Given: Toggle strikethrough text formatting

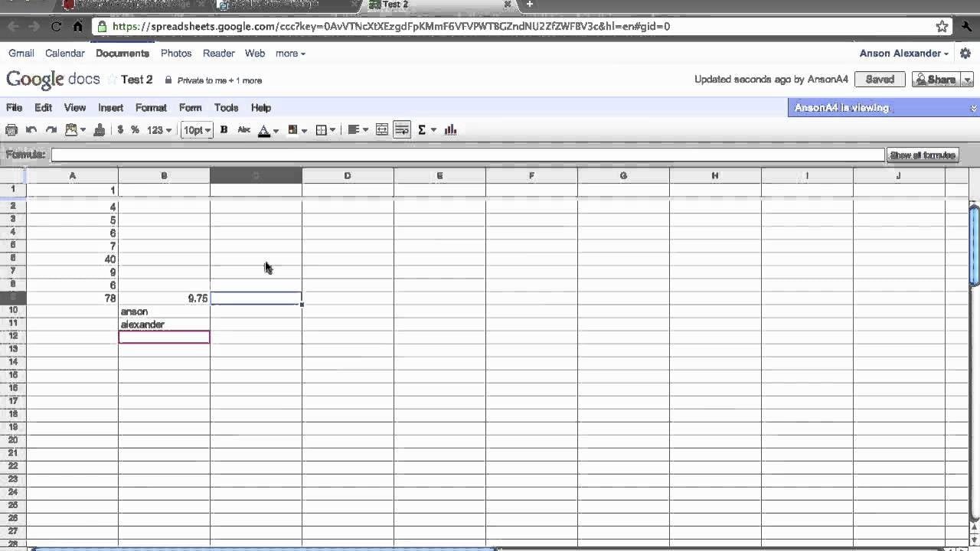Looking at the screenshot, I should click(x=243, y=130).
